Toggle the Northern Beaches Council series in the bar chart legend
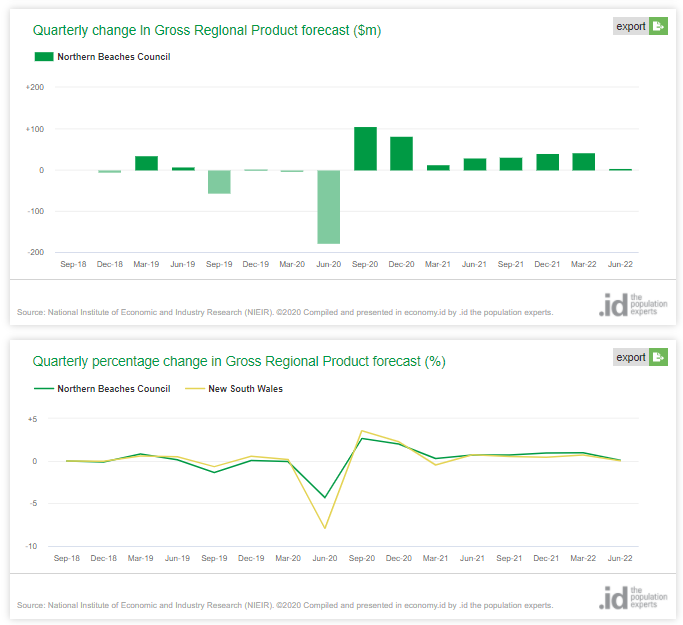 click(x=113, y=57)
